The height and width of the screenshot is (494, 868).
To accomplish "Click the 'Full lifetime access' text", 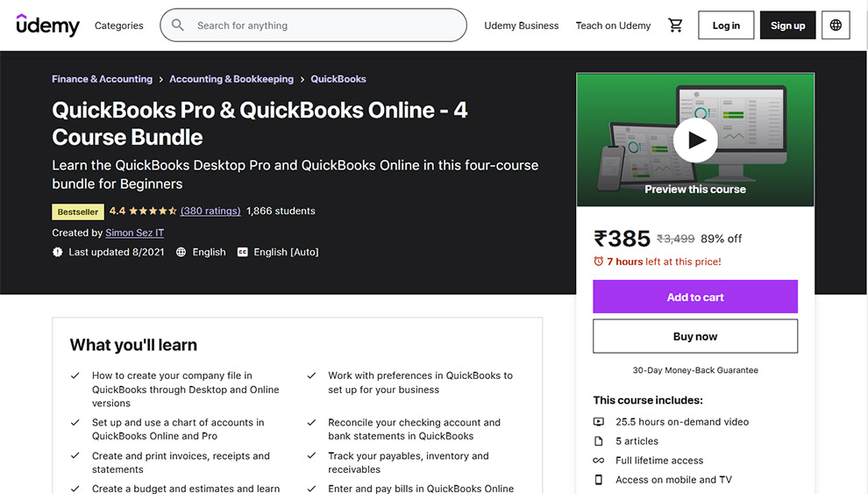I will (x=659, y=460).
